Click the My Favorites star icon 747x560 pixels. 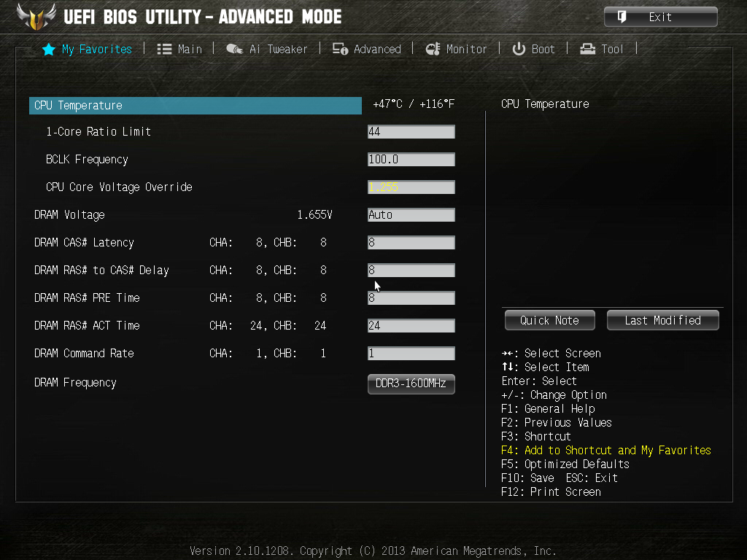pyautogui.click(x=49, y=50)
